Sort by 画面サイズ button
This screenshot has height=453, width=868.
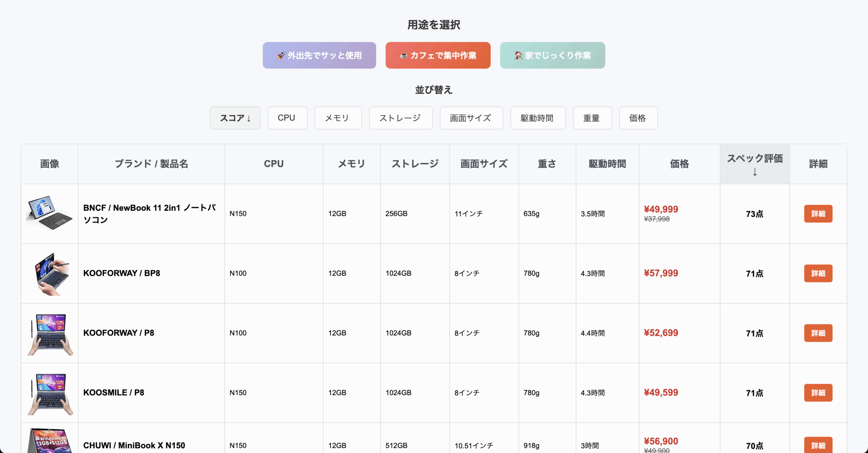(x=471, y=118)
